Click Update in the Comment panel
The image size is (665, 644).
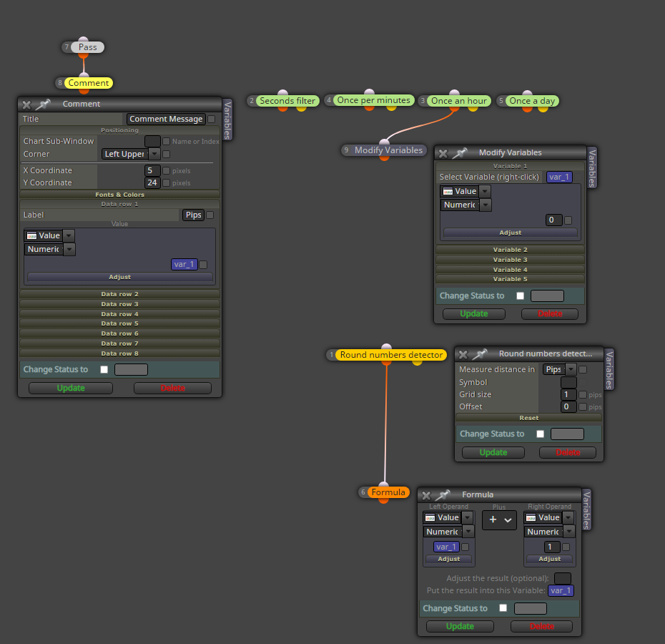[x=71, y=388]
